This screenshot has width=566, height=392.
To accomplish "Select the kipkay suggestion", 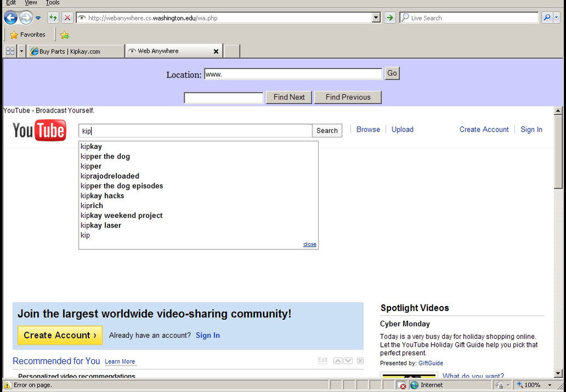I will (x=198, y=147).
